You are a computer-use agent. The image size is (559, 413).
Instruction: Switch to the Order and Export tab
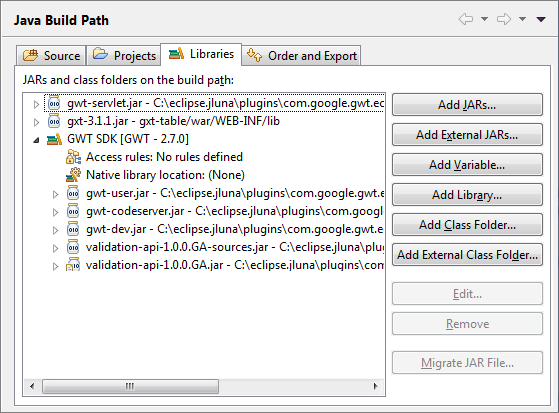301,56
